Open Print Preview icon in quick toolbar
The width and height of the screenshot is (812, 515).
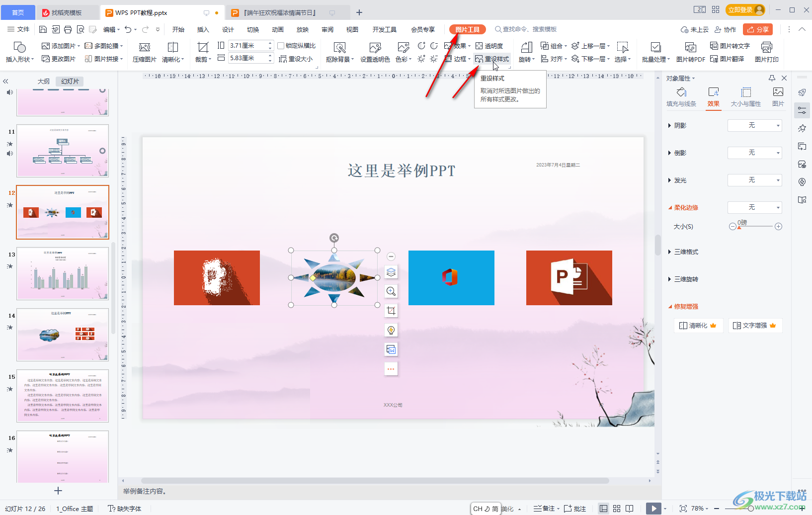tap(81, 29)
